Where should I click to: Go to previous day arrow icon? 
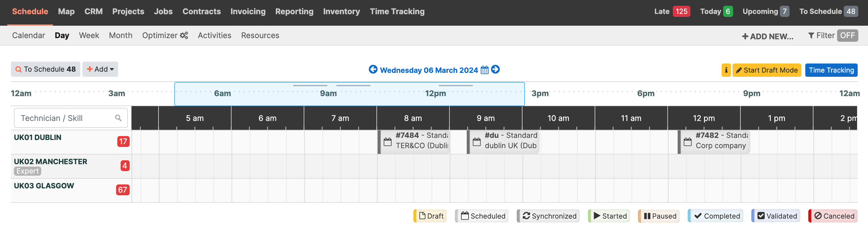point(373,69)
